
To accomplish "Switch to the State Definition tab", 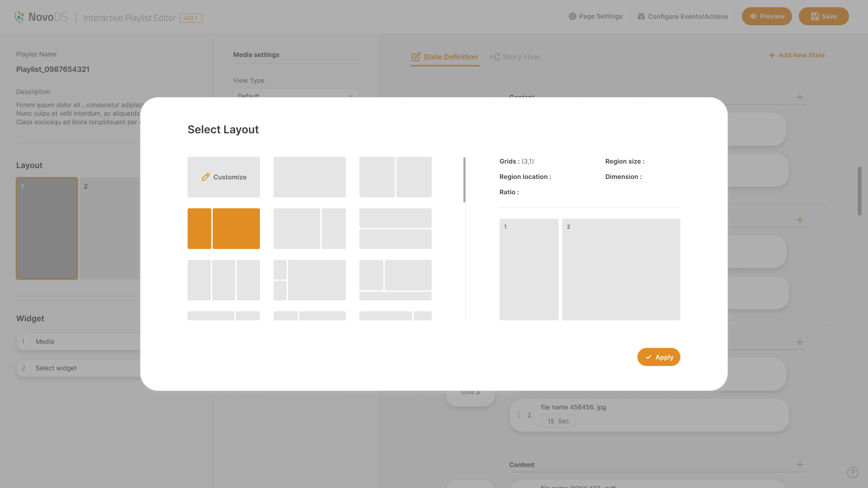I will (x=445, y=57).
